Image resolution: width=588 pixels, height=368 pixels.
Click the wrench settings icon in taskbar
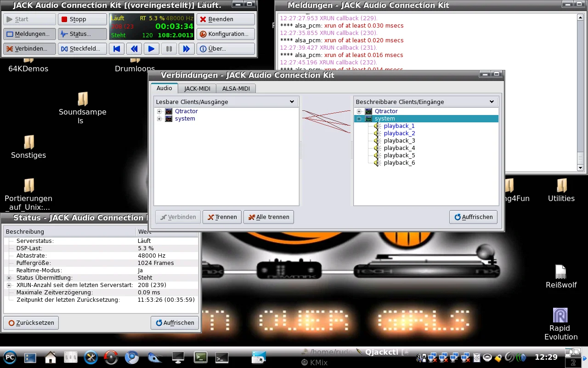tap(91, 357)
